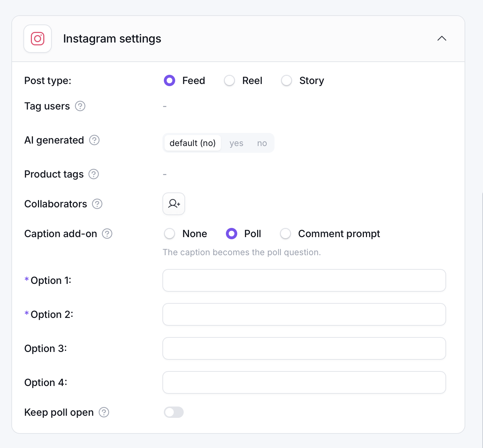This screenshot has width=483, height=448.
Task: Set Caption add-on to None
Action: [170, 234]
